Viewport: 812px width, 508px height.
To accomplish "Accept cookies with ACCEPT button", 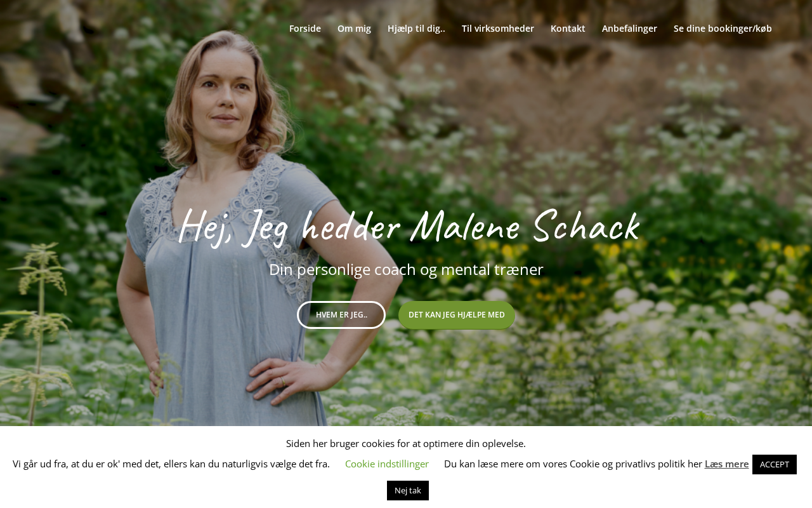I will coord(775,464).
